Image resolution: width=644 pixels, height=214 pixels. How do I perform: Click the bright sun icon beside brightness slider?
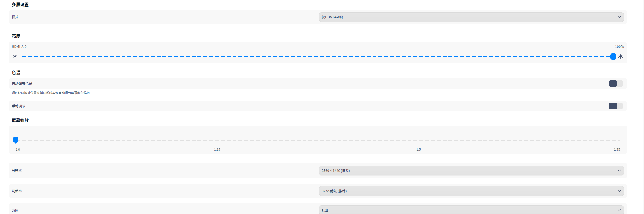click(621, 57)
